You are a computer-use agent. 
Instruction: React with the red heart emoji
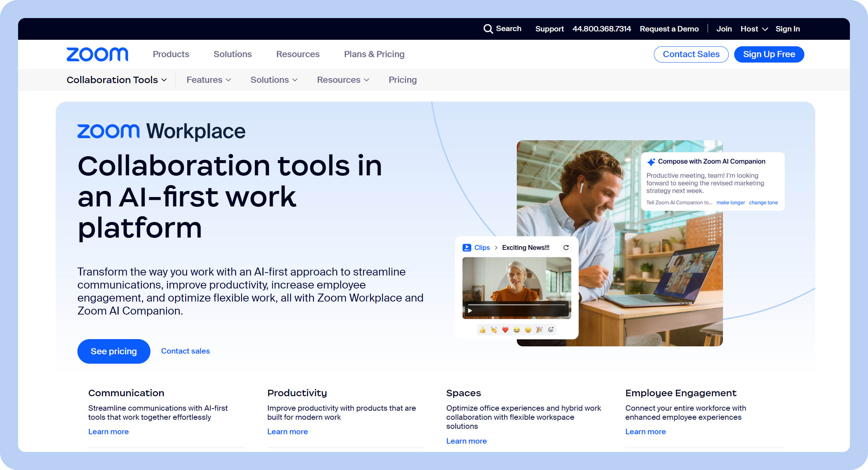[505, 330]
